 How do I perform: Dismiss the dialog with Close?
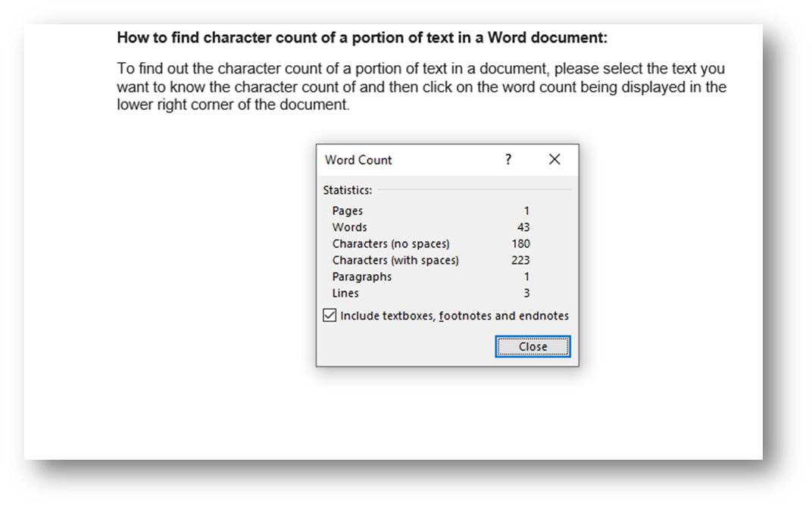pos(532,346)
